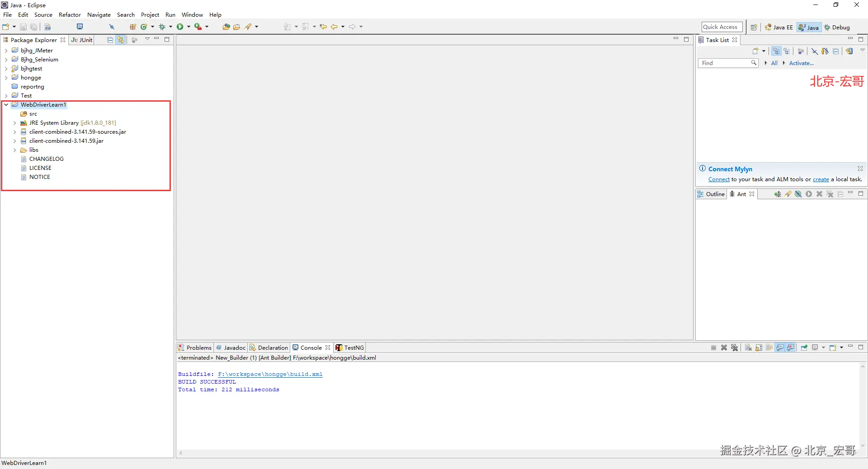This screenshot has height=469, width=868.
Task: Switch to the Problems tab
Action: (195, 347)
